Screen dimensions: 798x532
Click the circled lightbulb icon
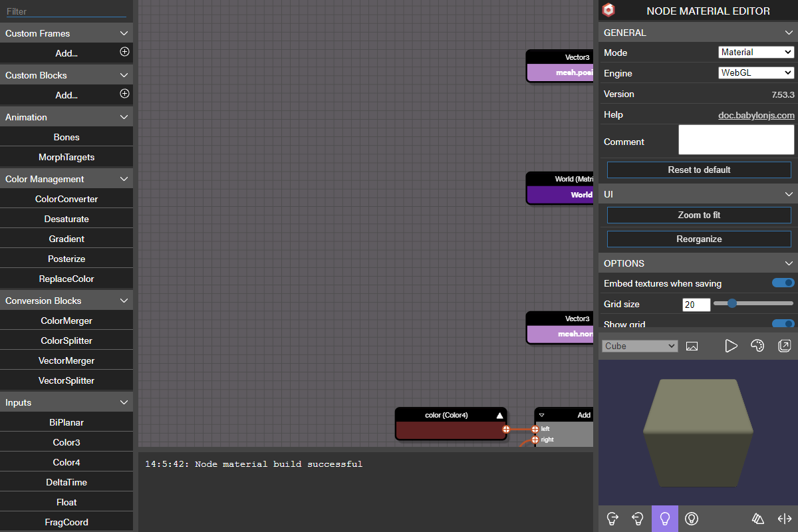[692, 518]
